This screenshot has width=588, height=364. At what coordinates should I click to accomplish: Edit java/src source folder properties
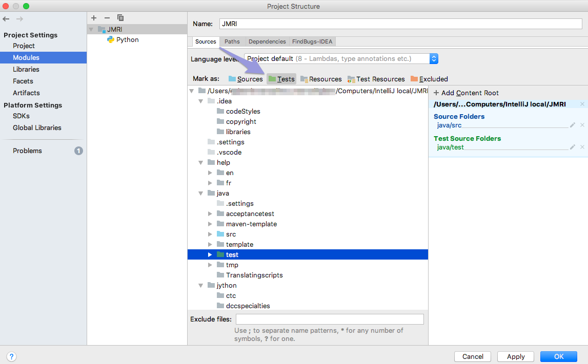(573, 124)
